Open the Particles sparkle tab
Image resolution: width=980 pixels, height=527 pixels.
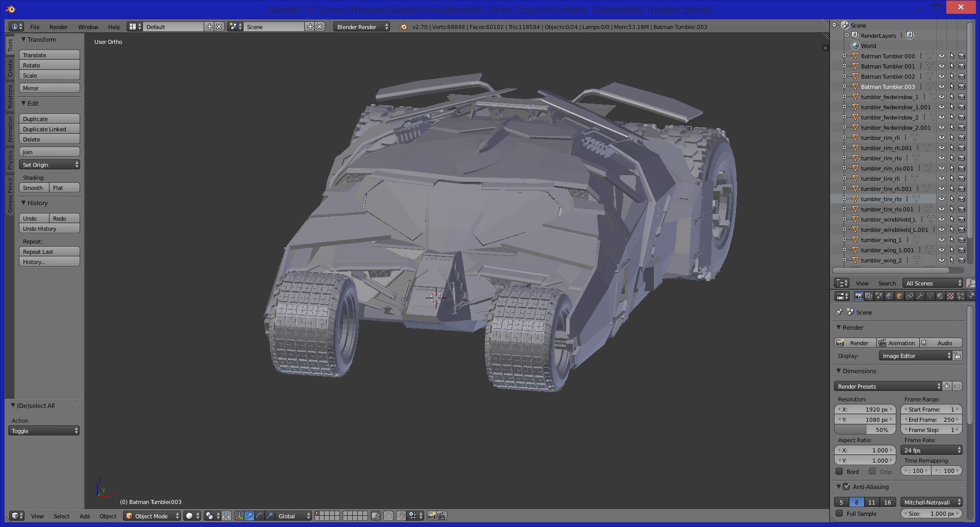(961, 296)
